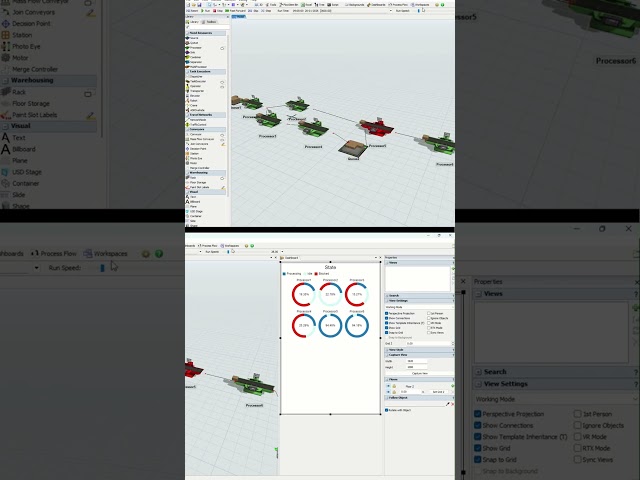Toggle enlarged dimmed Ignore Objects checkbox
This screenshot has width=640, height=480.
tap(577, 425)
